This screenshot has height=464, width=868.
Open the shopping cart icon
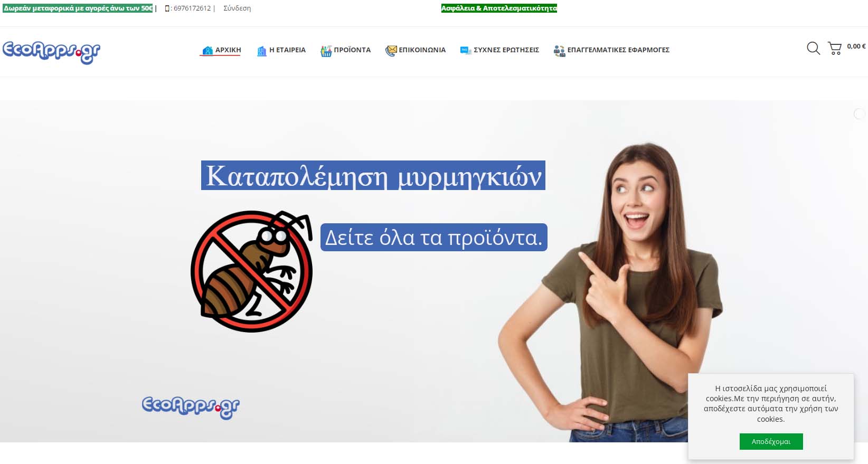835,49
